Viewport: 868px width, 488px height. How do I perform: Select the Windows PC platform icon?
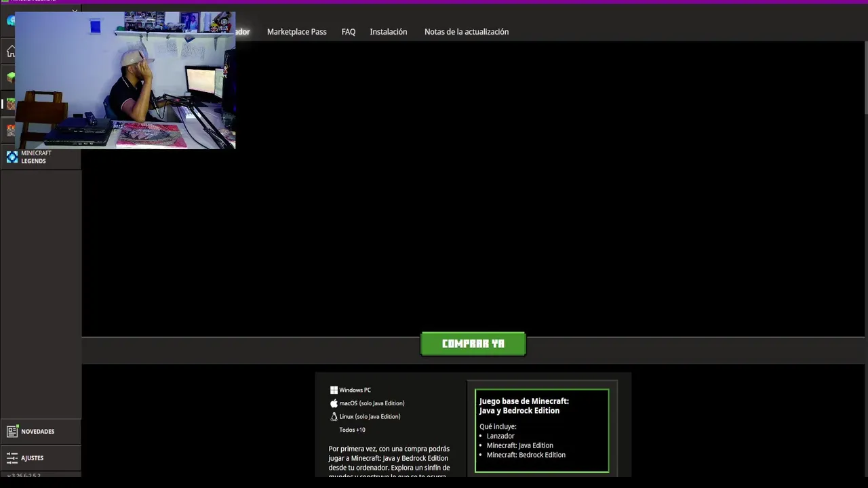click(334, 390)
